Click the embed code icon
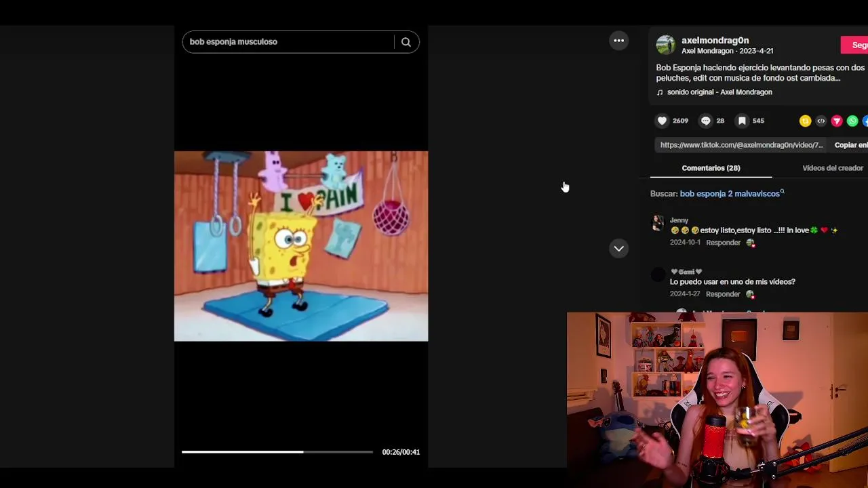Viewport: 868px width, 488px height. (x=821, y=121)
